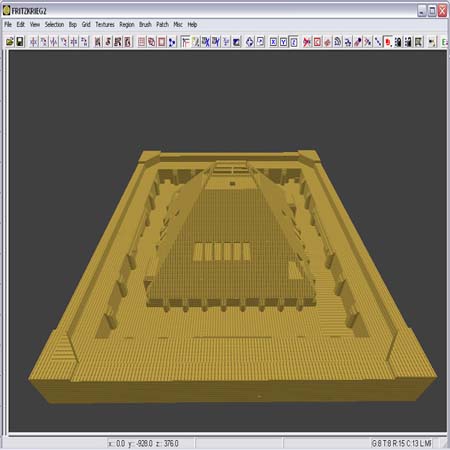This screenshot has width=450, height=450.
Task: Click the Open map file icon
Action: tap(10, 42)
